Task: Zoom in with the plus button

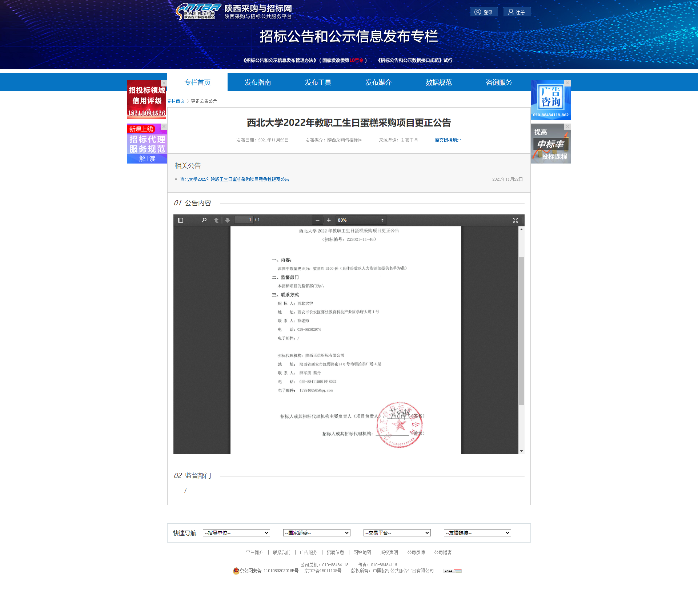Action: point(329,220)
